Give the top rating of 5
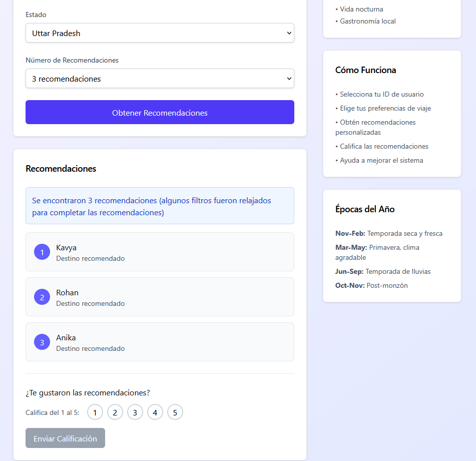Screen dimensions: 476x461 click(175, 412)
